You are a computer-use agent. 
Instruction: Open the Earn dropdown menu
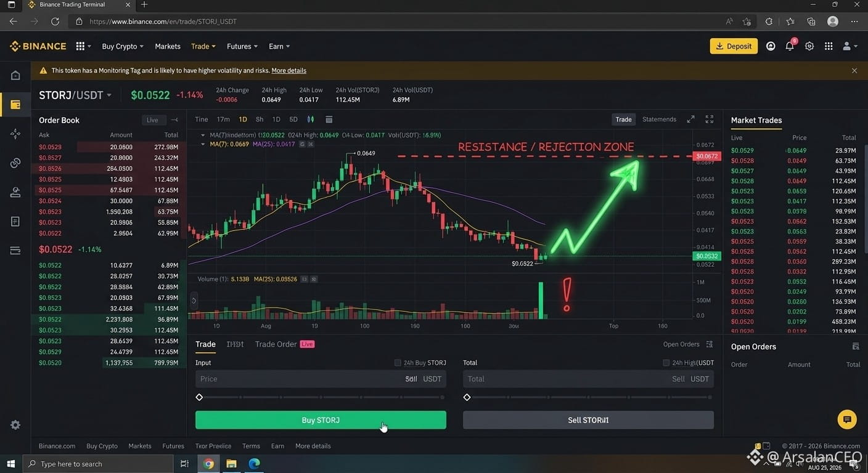point(279,46)
